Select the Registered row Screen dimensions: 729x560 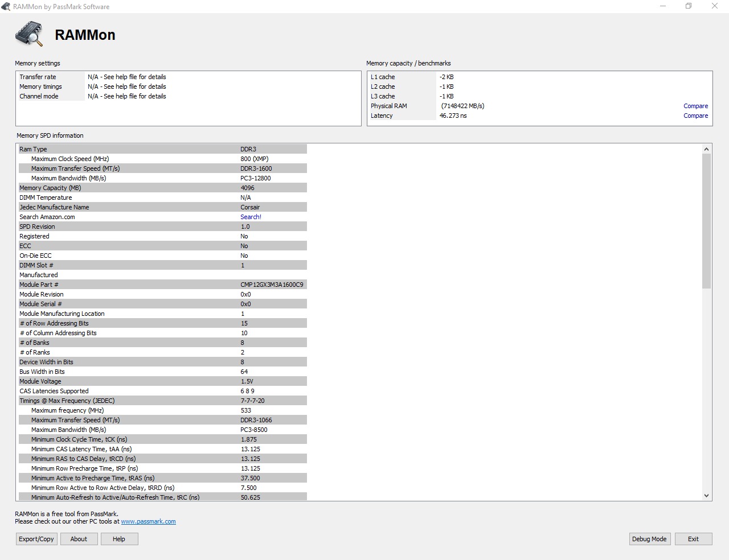point(163,236)
